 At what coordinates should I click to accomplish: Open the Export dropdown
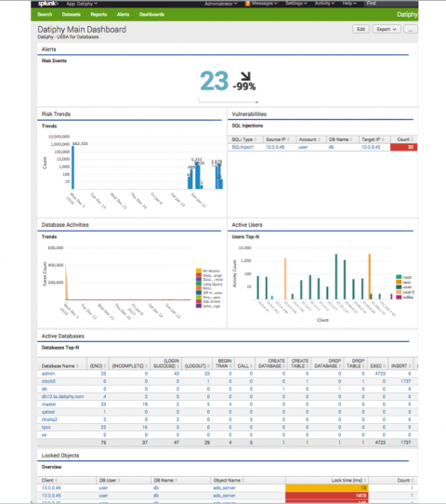click(x=387, y=29)
